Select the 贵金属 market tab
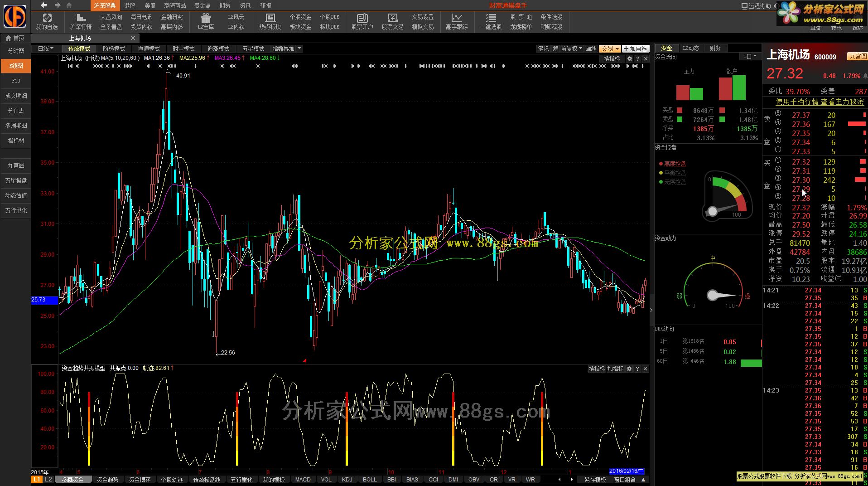 click(202, 5)
